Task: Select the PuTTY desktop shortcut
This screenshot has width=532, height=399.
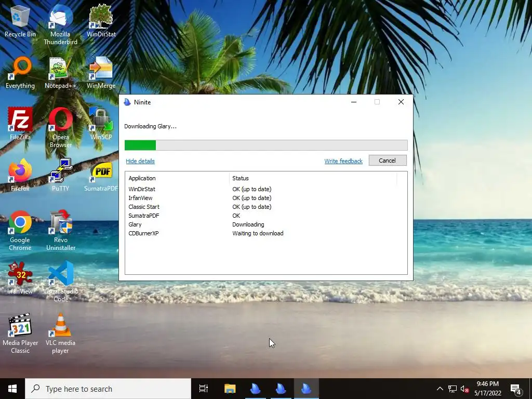Action: pyautogui.click(x=60, y=176)
